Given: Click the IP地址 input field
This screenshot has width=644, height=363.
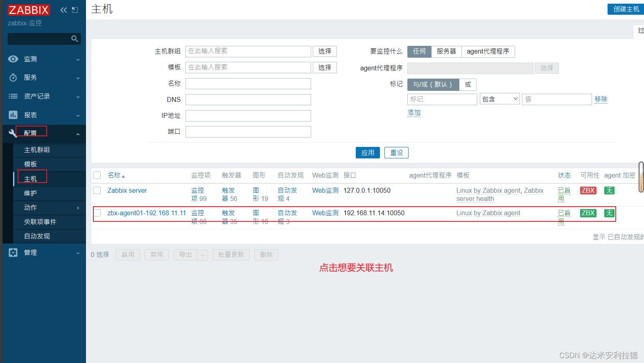Looking at the screenshot, I should [x=248, y=116].
